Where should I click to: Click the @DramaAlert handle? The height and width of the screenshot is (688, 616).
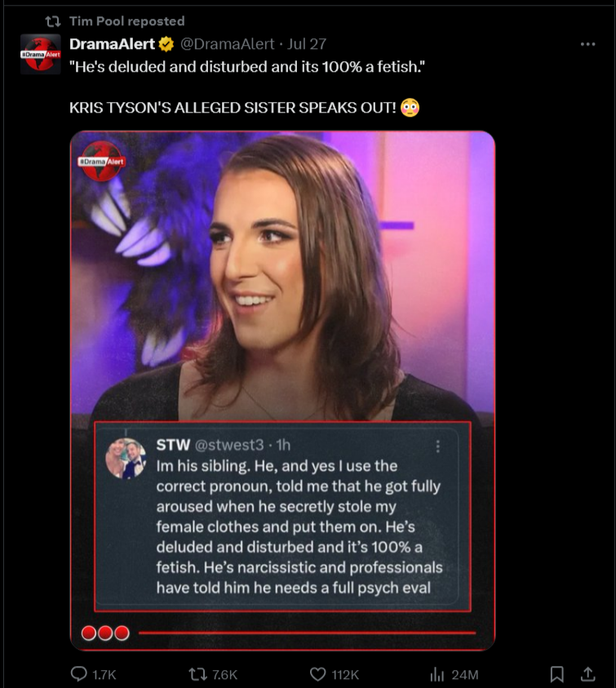[228, 44]
